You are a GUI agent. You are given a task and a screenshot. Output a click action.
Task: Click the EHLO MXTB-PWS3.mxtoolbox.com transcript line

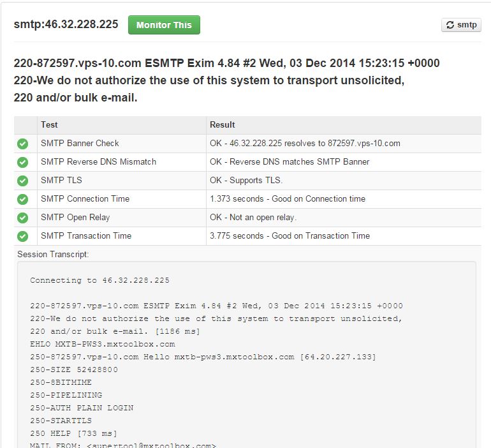pos(102,344)
